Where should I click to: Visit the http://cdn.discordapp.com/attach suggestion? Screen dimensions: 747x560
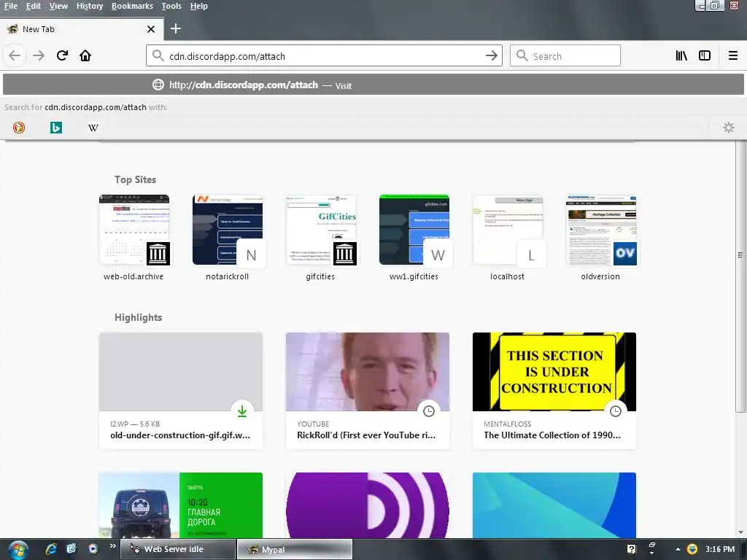point(373,85)
